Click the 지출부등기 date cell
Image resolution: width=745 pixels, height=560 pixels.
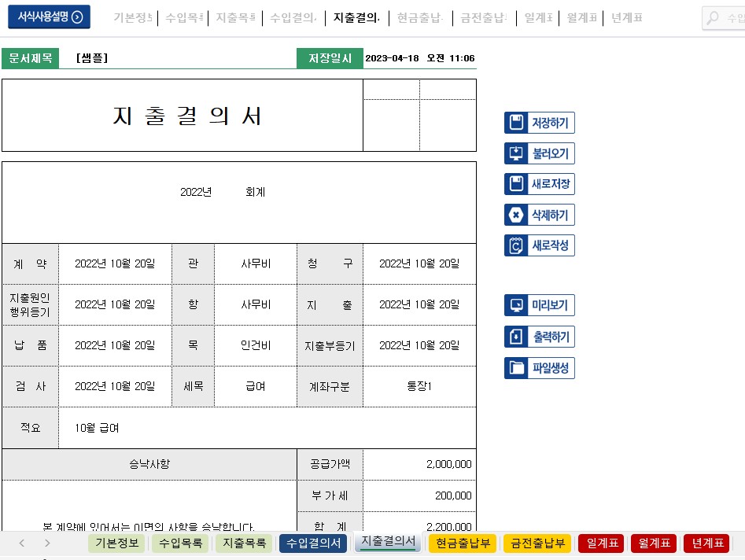(x=419, y=345)
